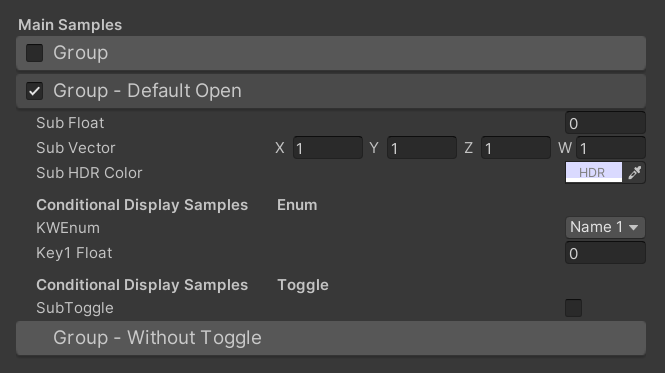The height and width of the screenshot is (373, 665).
Task: Open the Sub HDR Color swatch
Action: [x=594, y=173]
